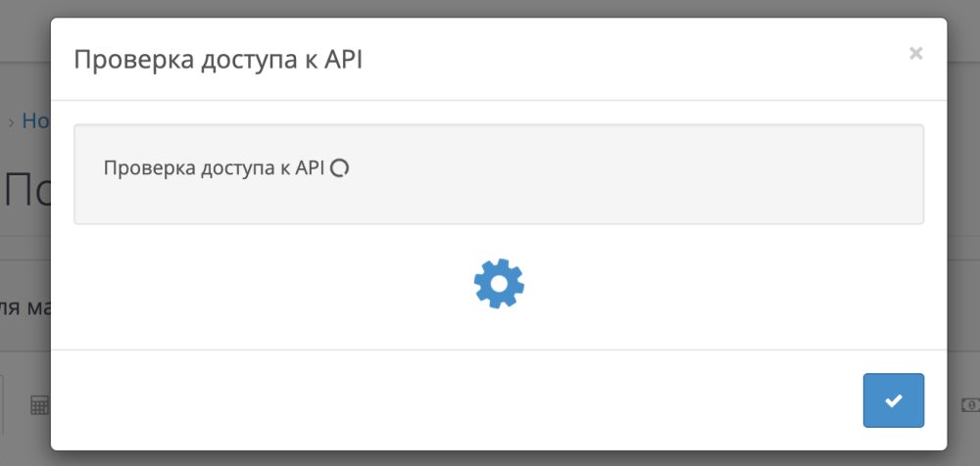
Task: Click the large 'По' page heading behind dialog
Action: 26,191
